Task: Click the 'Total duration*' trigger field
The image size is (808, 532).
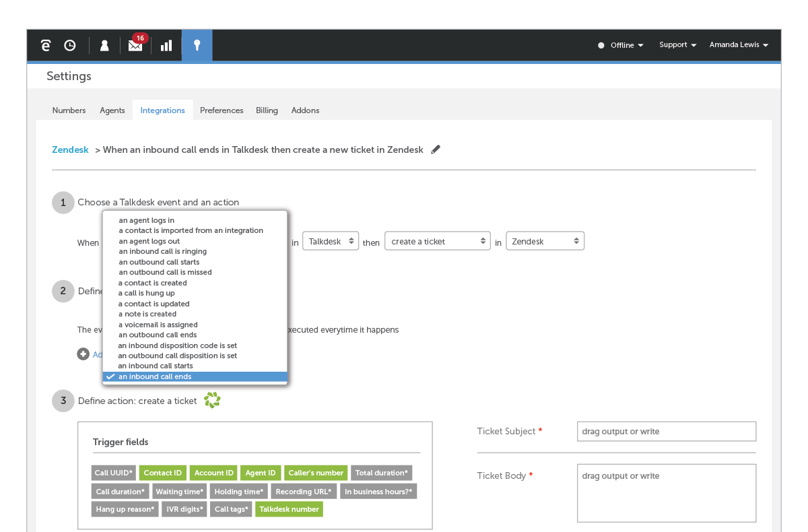Action: pyautogui.click(x=382, y=473)
